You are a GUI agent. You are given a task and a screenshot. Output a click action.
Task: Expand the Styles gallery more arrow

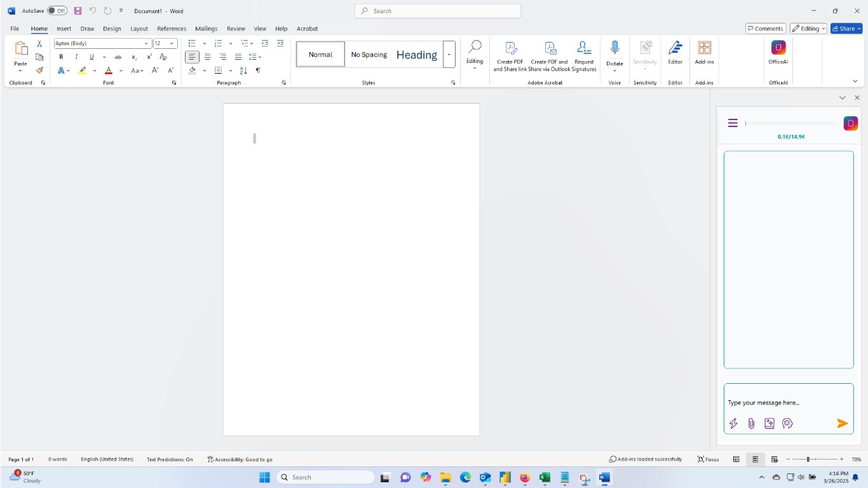coord(449,55)
